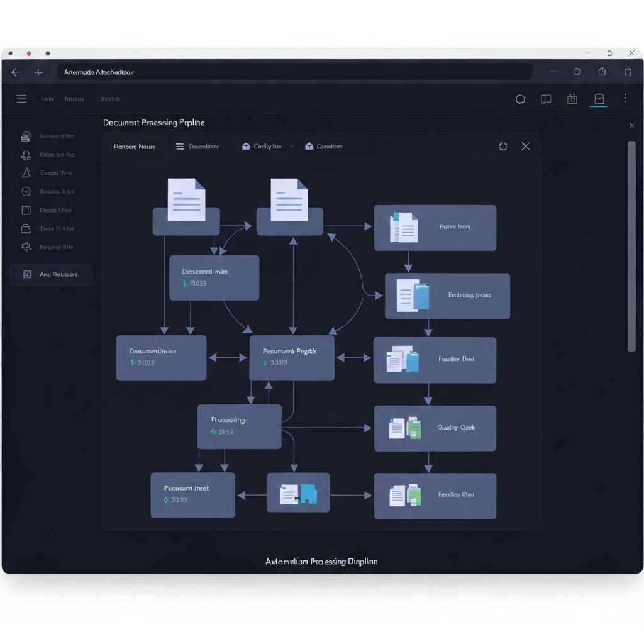The image size is (644, 644).
Task: Toggle the lock icon beside the Classifier filter
Action: coord(308,146)
